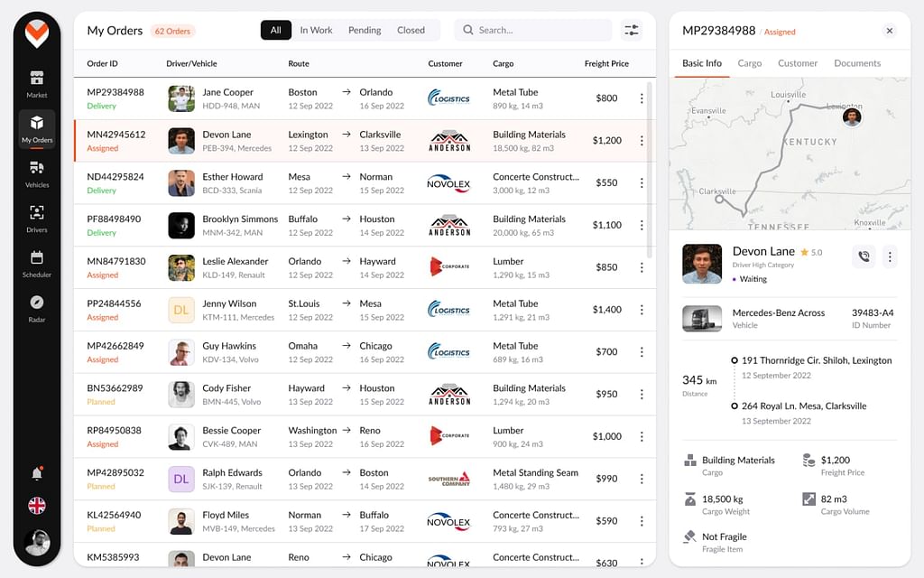Go to Drivers in the sidebar
The image size is (924, 578).
tap(37, 218)
